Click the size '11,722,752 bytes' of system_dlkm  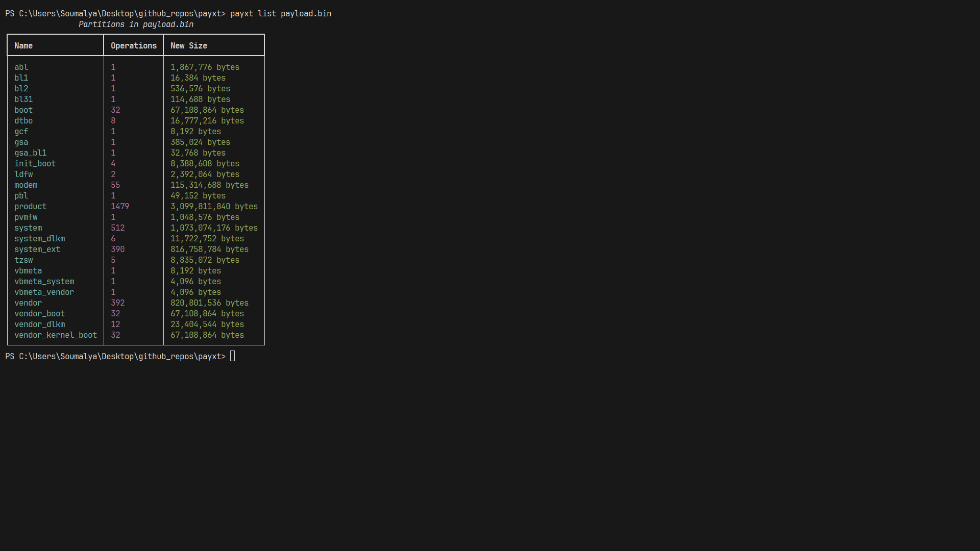pyautogui.click(x=207, y=239)
